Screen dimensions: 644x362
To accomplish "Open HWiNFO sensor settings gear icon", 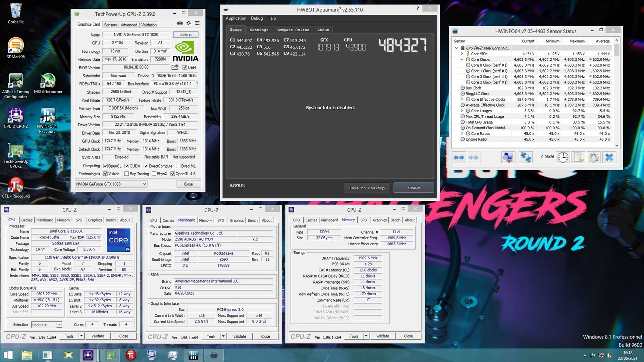I will [x=594, y=158].
